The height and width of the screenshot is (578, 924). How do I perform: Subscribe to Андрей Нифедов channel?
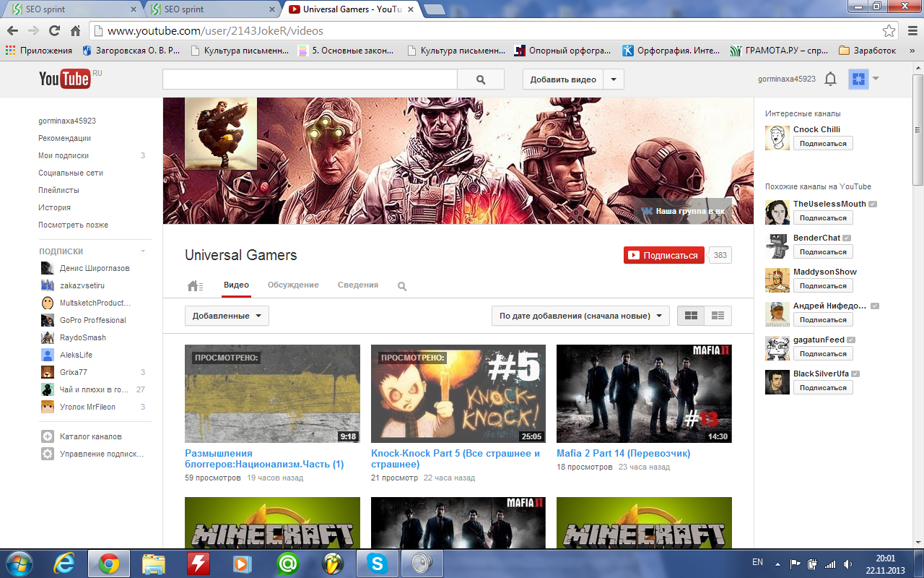tap(823, 319)
